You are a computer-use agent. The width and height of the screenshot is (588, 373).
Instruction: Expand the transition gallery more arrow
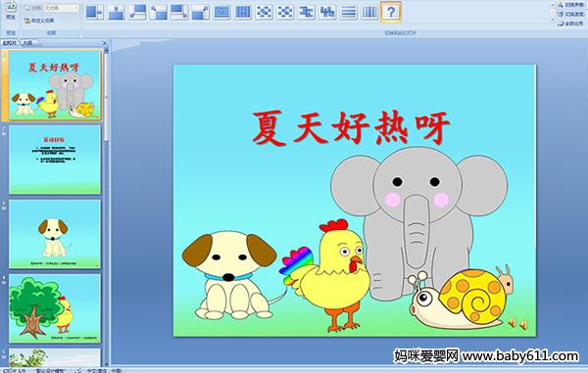[x=553, y=19]
